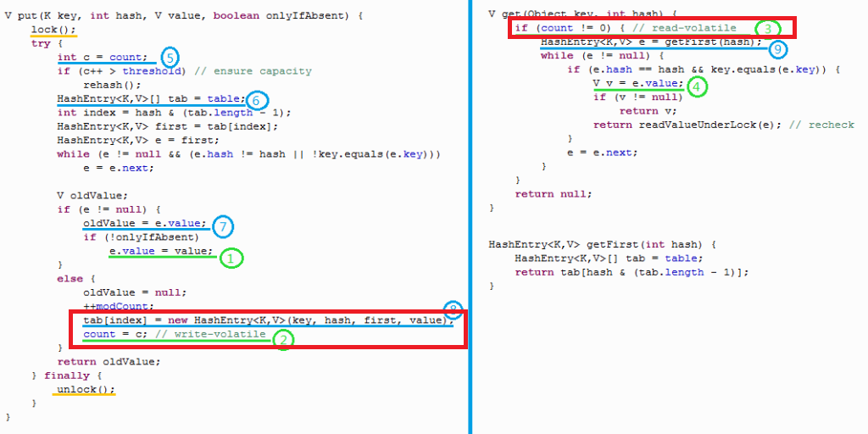Click the green circled number 1 marker

coord(231,258)
